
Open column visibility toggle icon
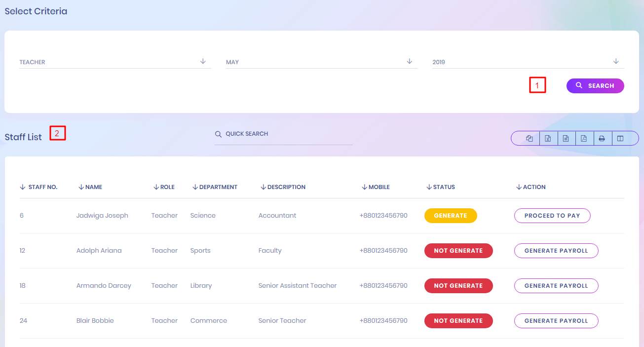point(620,139)
